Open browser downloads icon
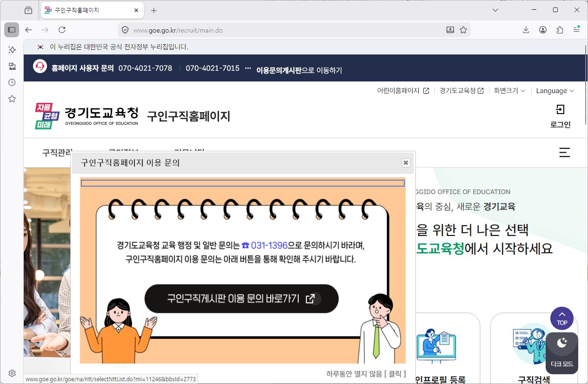The width and height of the screenshot is (588, 384). tap(526, 30)
